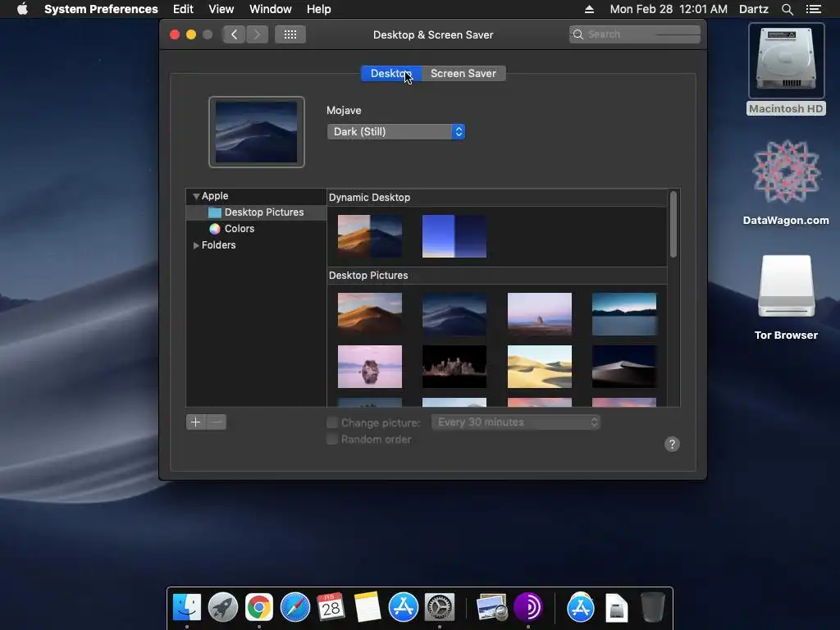Open Calendar showing 28 in Dock
Image resolution: width=840 pixels, height=630 pixels.
331,607
